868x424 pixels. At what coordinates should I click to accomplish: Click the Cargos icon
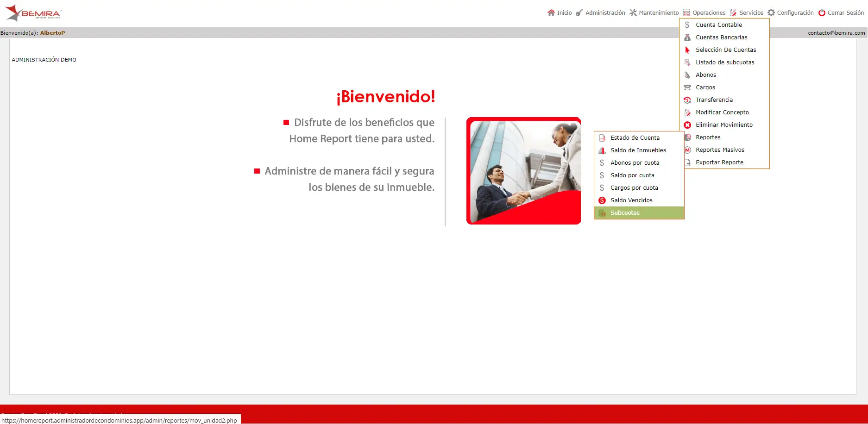(687, 87)
